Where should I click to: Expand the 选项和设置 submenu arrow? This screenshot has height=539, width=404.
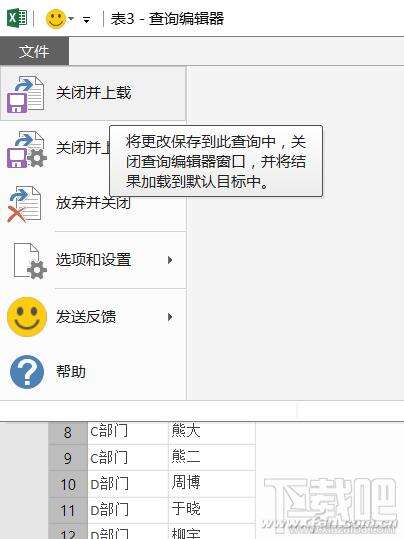[x=170, y=260]
